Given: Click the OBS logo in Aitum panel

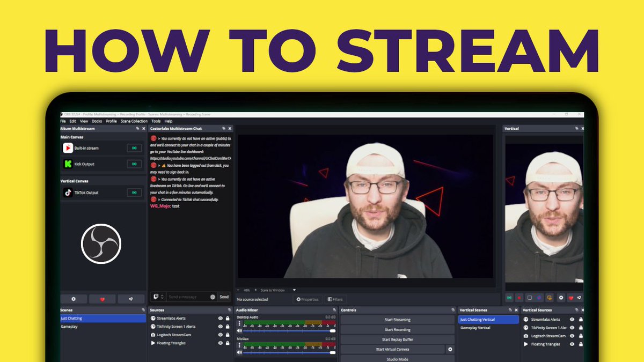Looking at the screenshot, I should pos(101,244).
